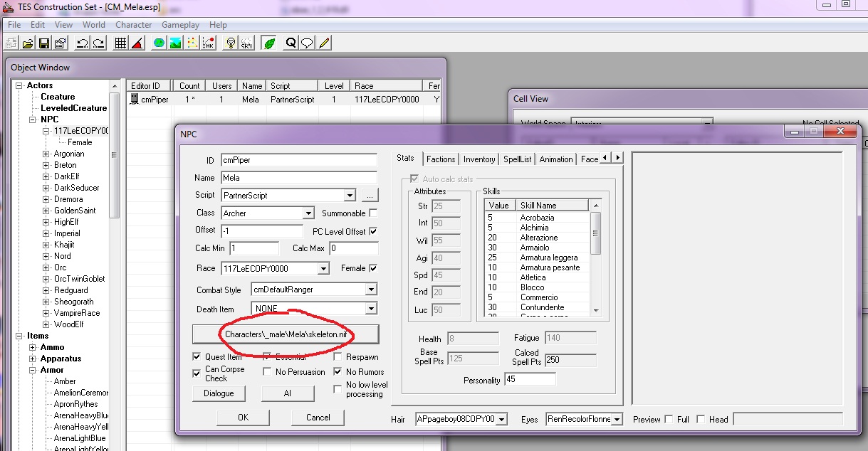Open the Character menu
Viewport: 868px width, 451px height.
pos(133,25)
